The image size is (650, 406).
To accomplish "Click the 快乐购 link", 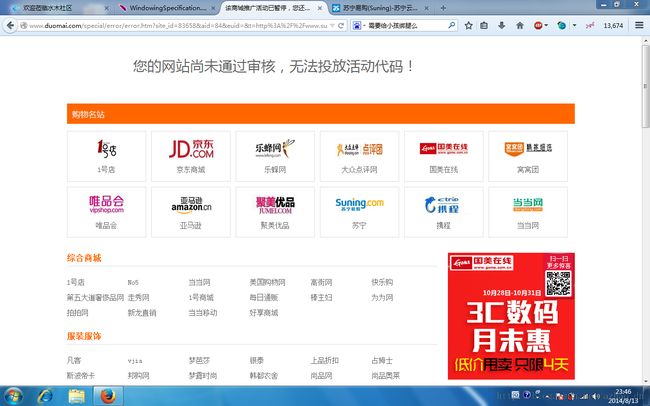I will click(x=382, y=282).
